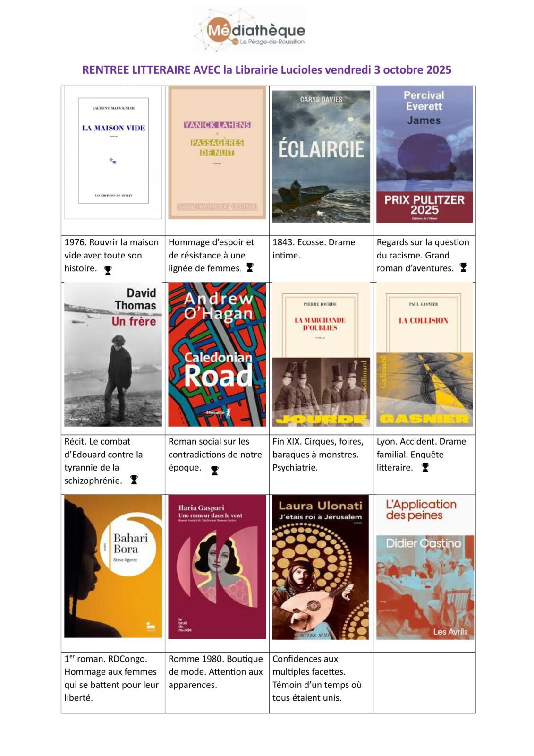Select Une rumeur dans le vent cover
Screen dimensions: 534x756
[217, 567]
